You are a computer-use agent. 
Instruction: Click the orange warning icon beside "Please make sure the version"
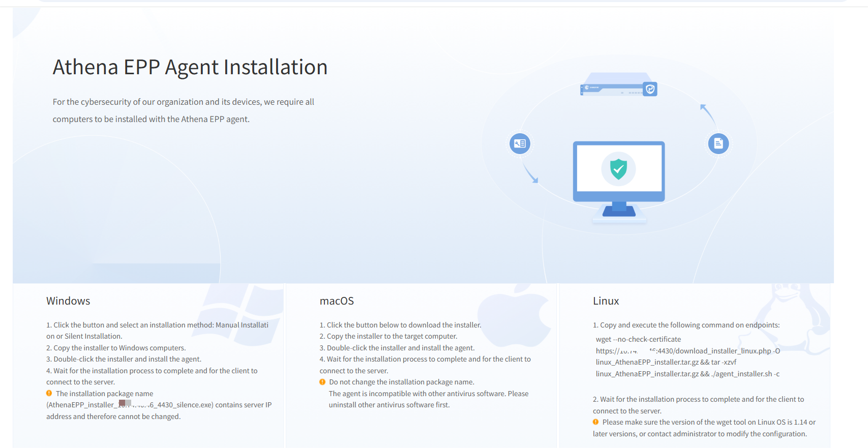coord(596,422)
